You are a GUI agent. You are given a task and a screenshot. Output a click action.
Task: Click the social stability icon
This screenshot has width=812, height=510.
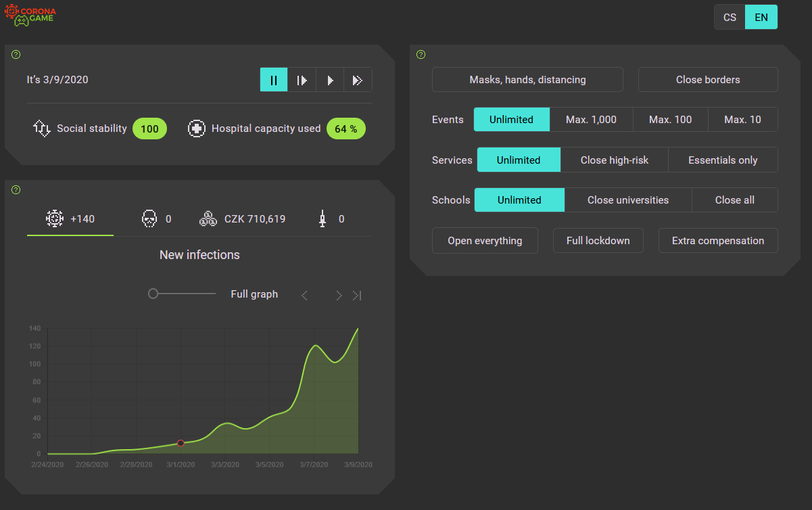tap(42, 129)
